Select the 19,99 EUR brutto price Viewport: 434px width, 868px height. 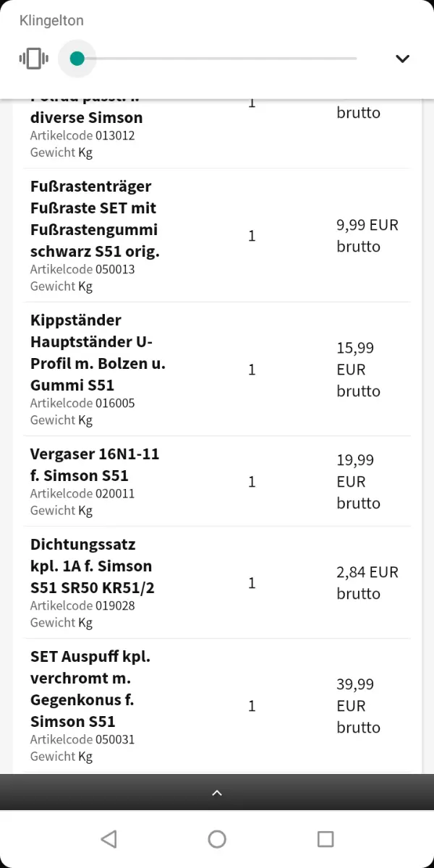point(358,482)
